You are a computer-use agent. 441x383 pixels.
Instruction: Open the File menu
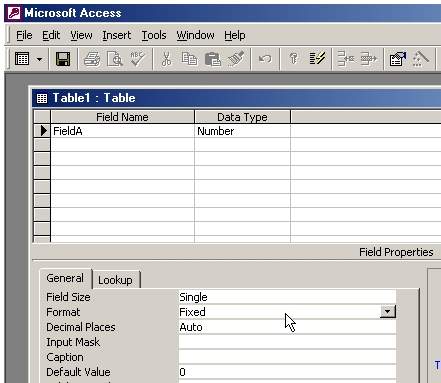tap(24, 35)
